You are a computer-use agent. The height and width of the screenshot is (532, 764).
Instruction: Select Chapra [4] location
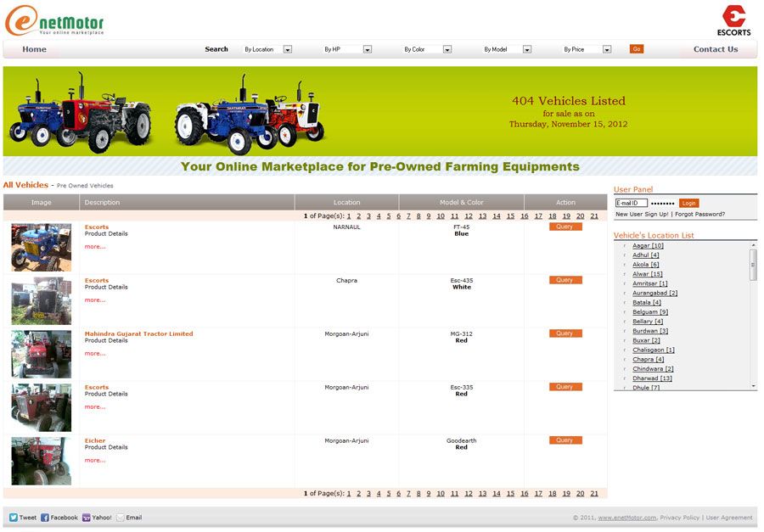pos(648,359)
